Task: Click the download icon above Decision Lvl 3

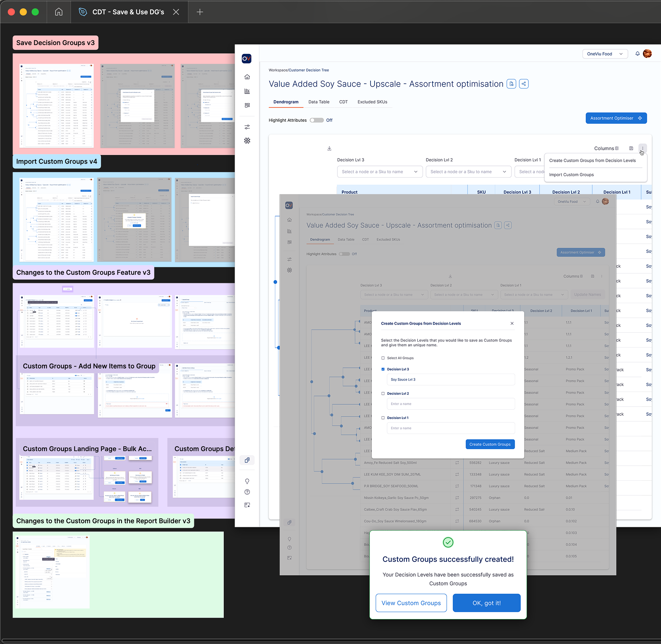Action: [x=329, y=149]
